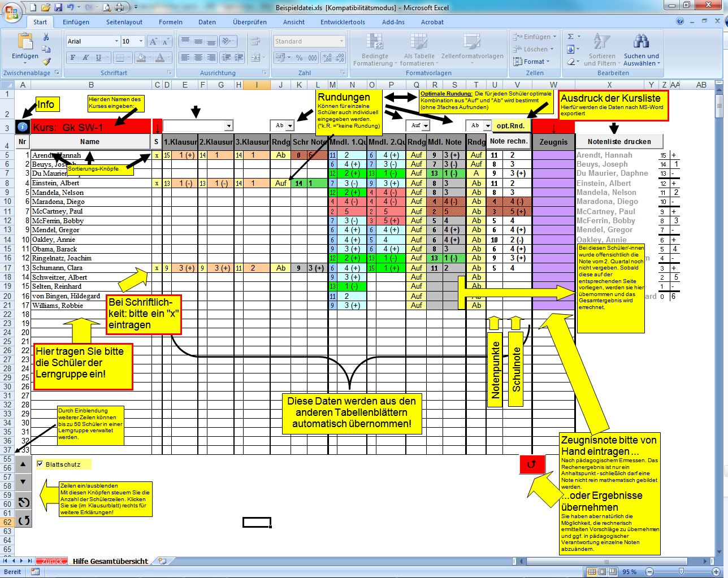Click the vertical scrollbar on the right

pyautogui.click(x=719, y=106)
